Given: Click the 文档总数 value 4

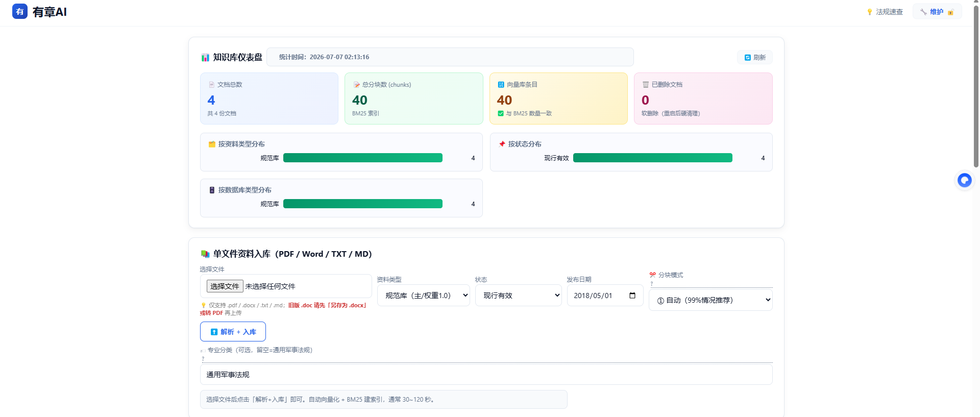Looking at the screenshot, I should [x=211, y=100].
